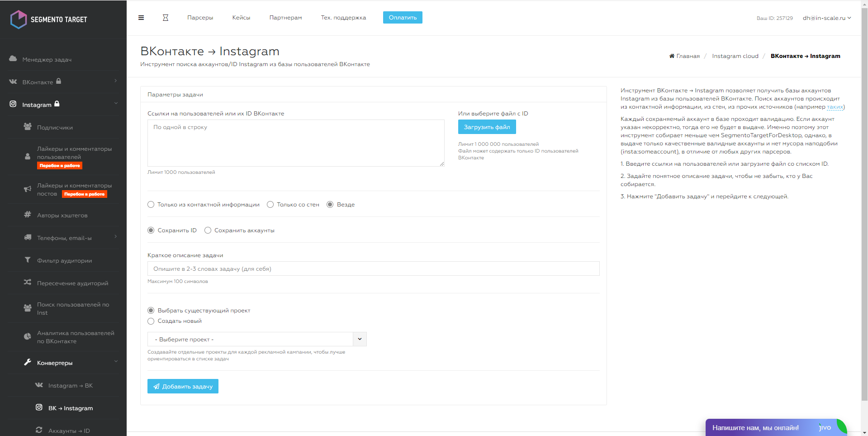Open Instagram → ВК converter item
868x436 pixels.
point(71,385)
